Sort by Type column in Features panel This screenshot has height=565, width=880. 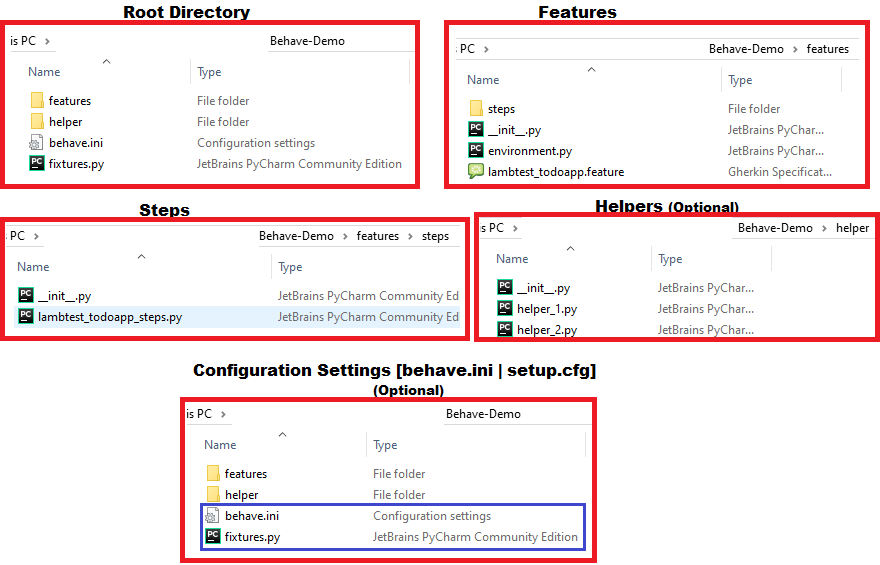[x=740, y=80]
